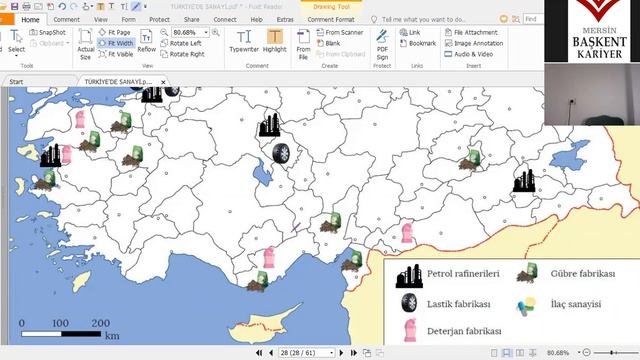Switch to the Home ribbon tab

pos(31,19)
